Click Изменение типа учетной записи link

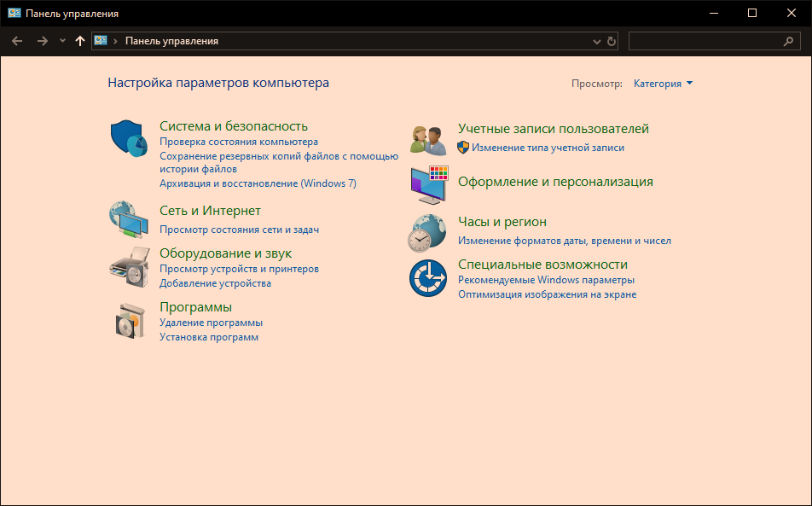coord(548,148)
